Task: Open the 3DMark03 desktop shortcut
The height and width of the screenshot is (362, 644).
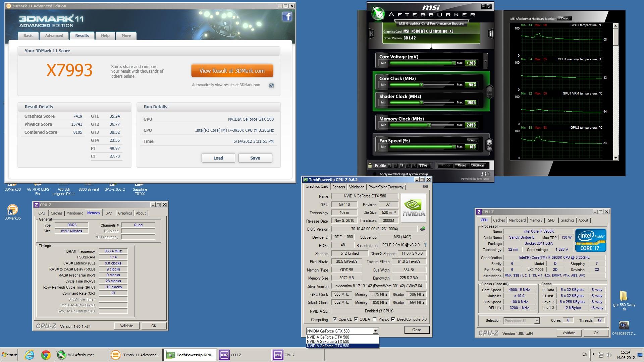Action: (12, 187)
